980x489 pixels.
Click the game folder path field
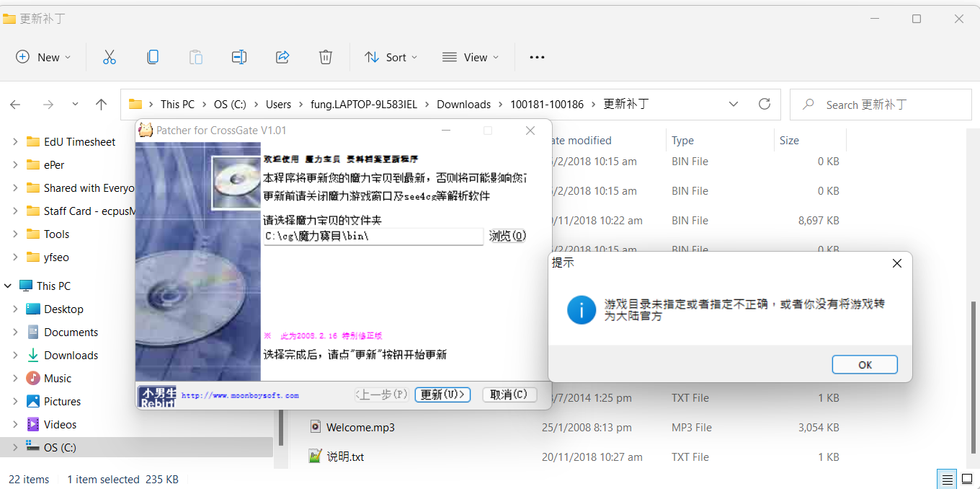point(373,236)
